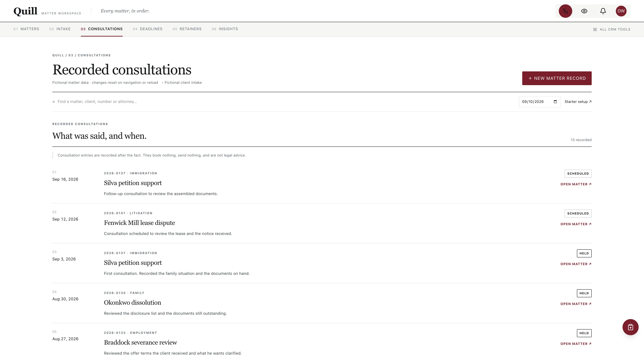The width and height of the screenshot is (644, 362).
Task: Open the calendar picker in date field
Action: (555, 102)
